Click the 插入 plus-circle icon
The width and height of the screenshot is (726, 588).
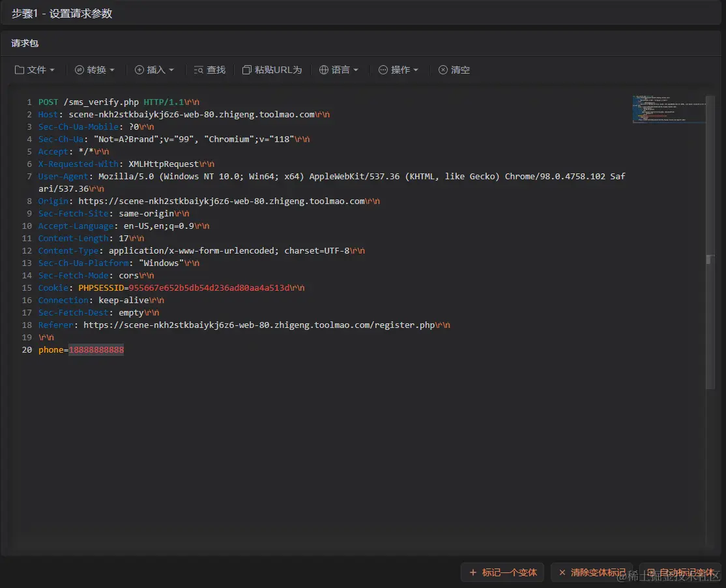(x=139, y=70)
